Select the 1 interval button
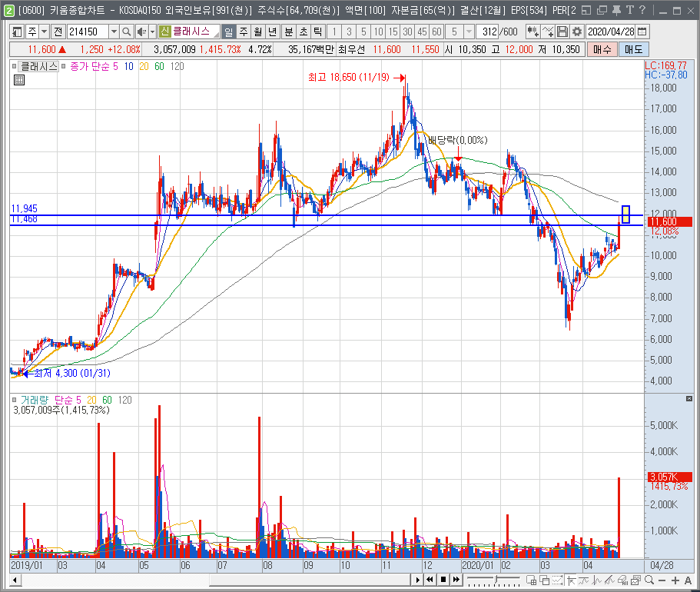700x592 pixels. point(334,32)
